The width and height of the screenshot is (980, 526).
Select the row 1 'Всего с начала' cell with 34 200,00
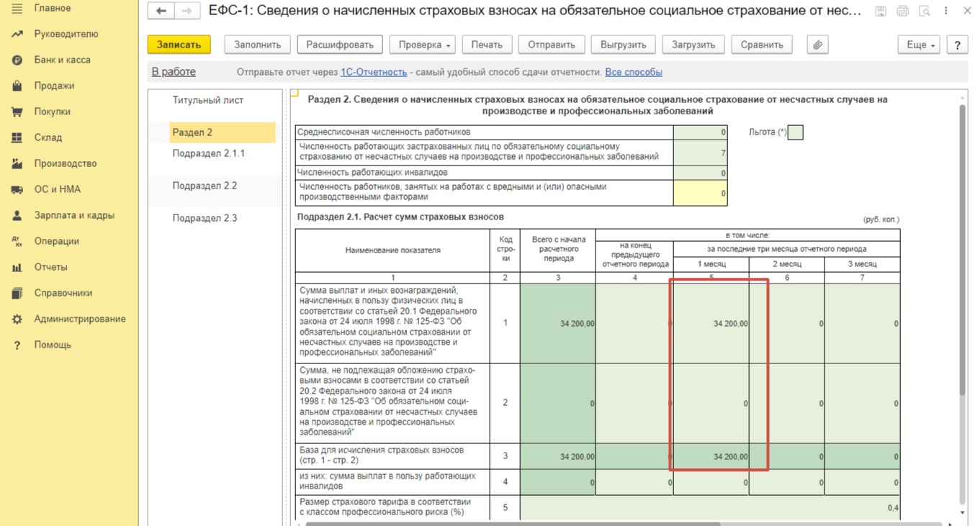pos(558,324)
